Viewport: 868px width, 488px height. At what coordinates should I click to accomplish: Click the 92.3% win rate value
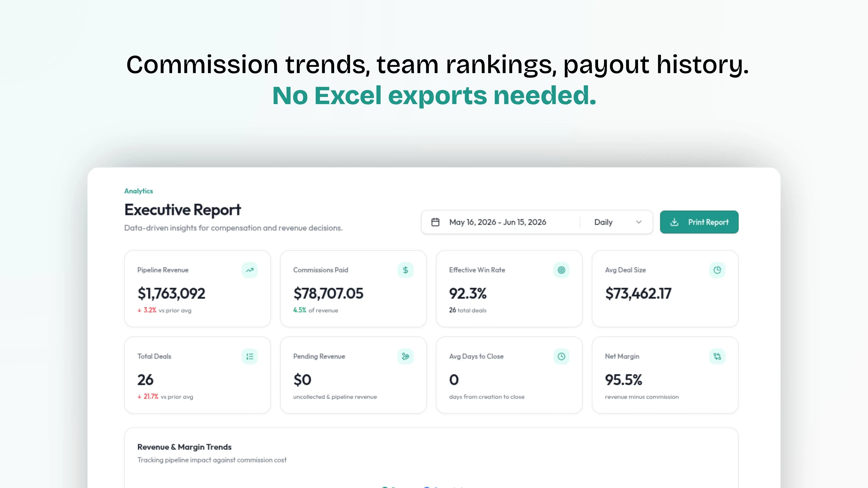468,293
